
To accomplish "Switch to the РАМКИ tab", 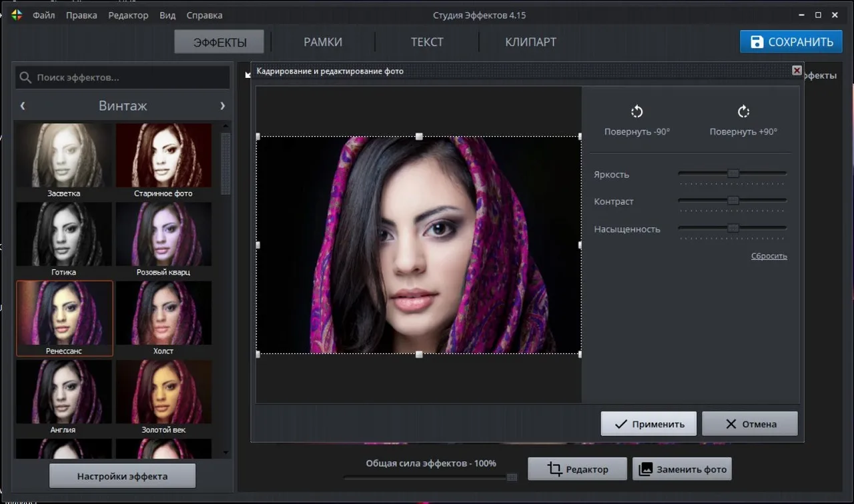I will pyautogui.click(x=323, y=42).
